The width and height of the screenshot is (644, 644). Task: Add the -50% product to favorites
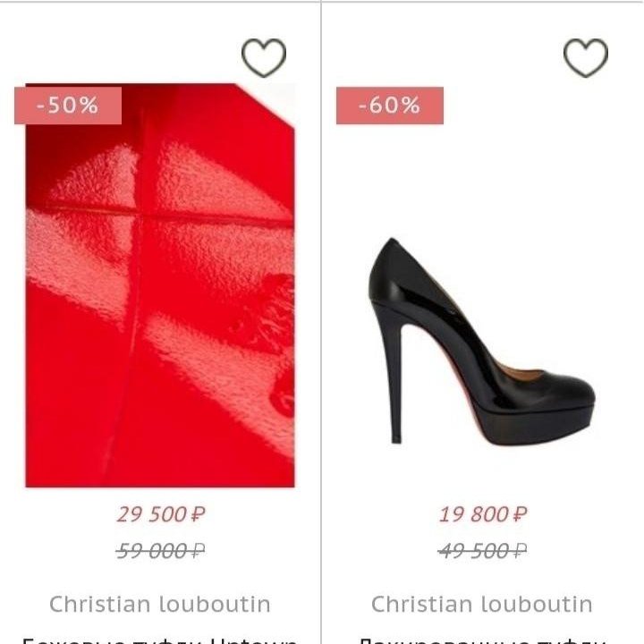click(x=264, y=58)
